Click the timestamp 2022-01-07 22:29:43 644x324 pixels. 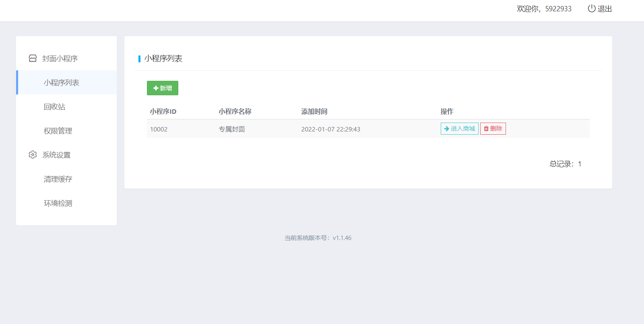point(330,129)
